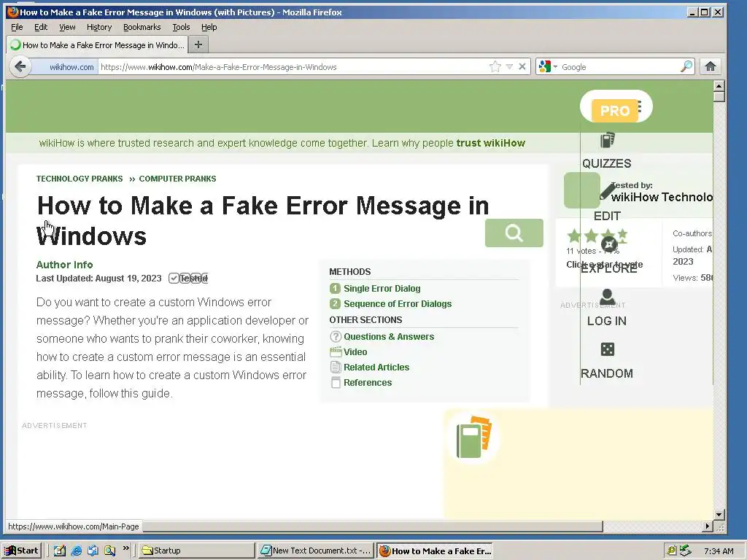747x560 pixels.
Task: Open the Bookmarks menu
Action: tap(142, 27)
